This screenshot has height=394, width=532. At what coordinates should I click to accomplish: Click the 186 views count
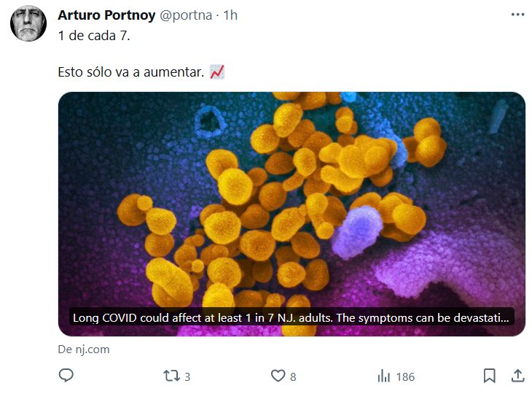click(x=404, y=377)
